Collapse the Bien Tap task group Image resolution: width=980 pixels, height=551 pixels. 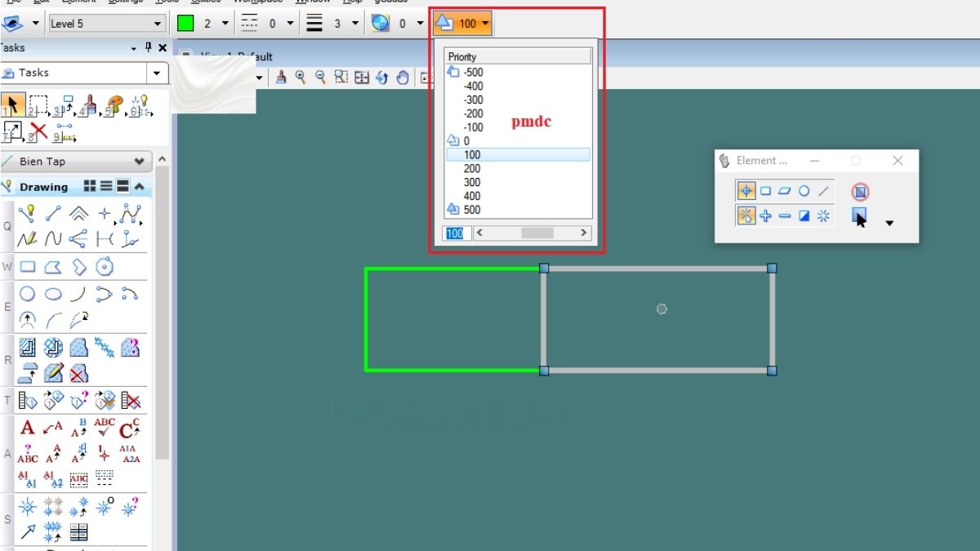tap(139, 162)
